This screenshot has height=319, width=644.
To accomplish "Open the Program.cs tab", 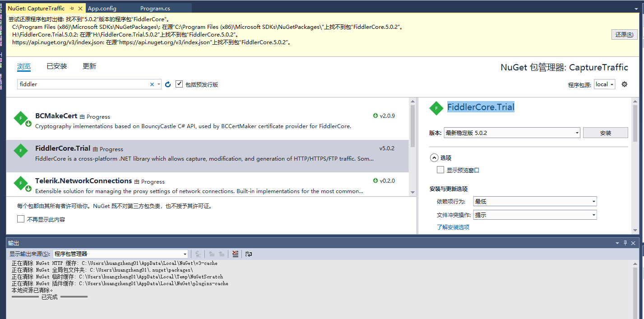I will [155, 9].
